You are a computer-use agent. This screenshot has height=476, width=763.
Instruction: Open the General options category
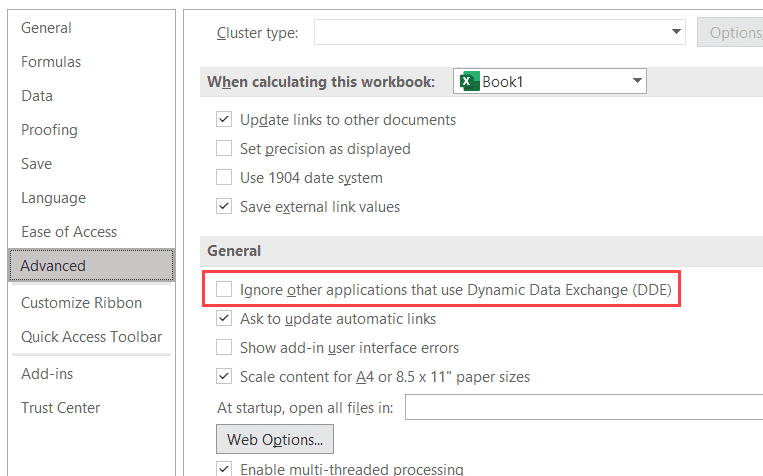46,28
